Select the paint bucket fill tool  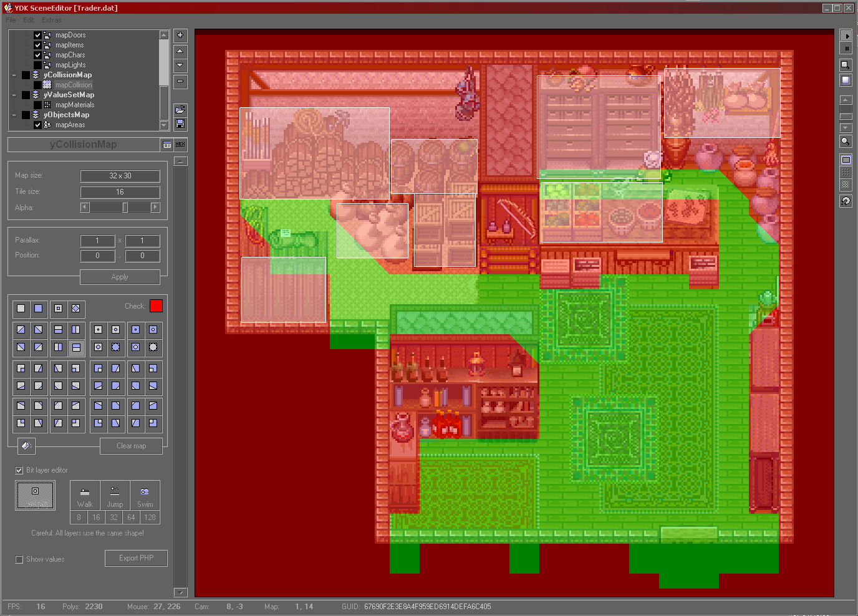coord(26,446)
